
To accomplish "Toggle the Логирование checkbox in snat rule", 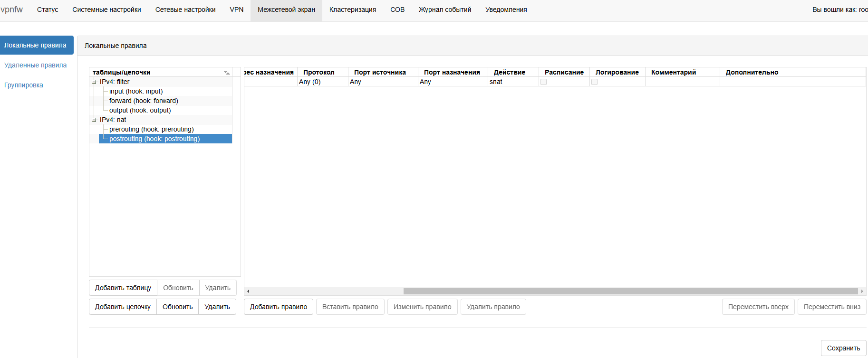I will pyautogui.click(x=594, y=82).
